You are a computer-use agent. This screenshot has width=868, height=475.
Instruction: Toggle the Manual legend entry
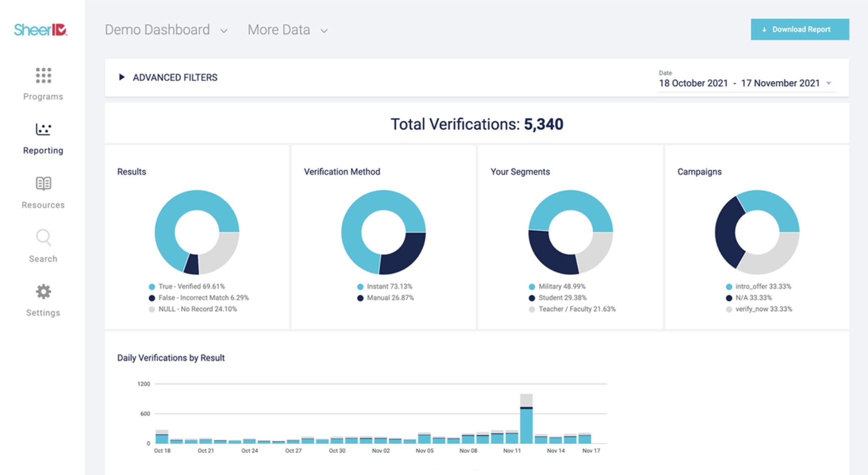click(385, 298)
